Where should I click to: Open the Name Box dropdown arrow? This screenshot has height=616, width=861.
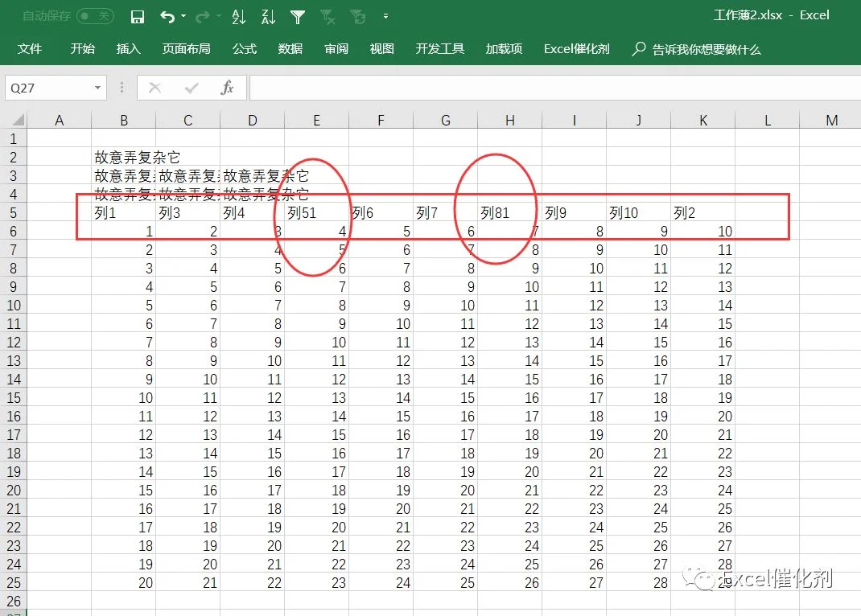pos(97,88)
